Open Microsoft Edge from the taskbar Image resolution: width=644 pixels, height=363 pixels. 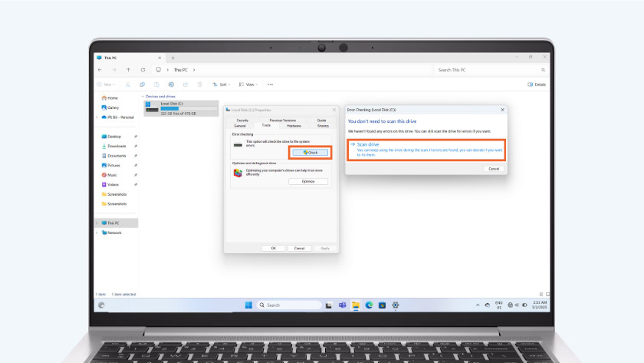(369, 305)
